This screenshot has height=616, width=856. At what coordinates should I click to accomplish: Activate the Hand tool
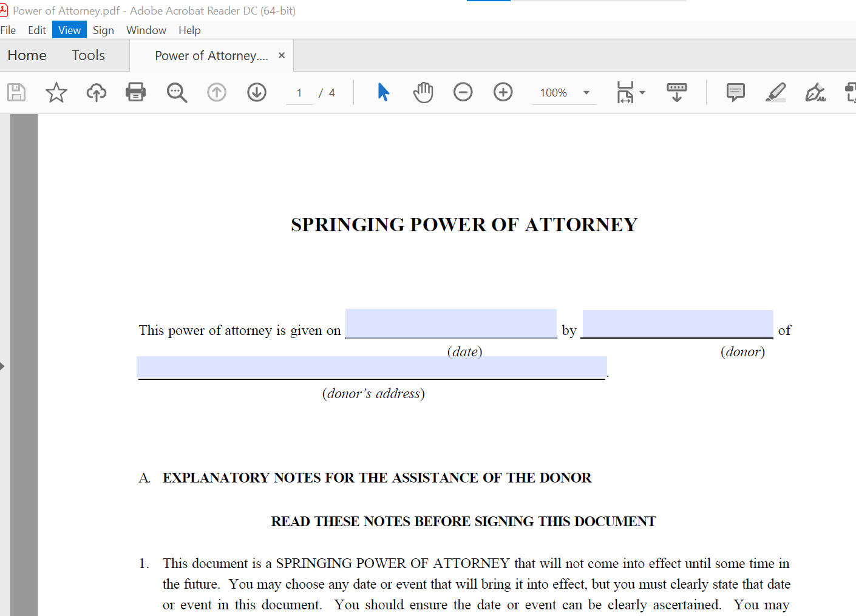point(423,92)
